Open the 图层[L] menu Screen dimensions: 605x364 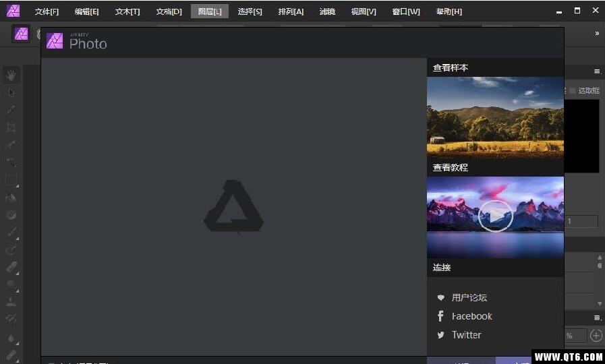pyautogui.click(x=209, y=11)
